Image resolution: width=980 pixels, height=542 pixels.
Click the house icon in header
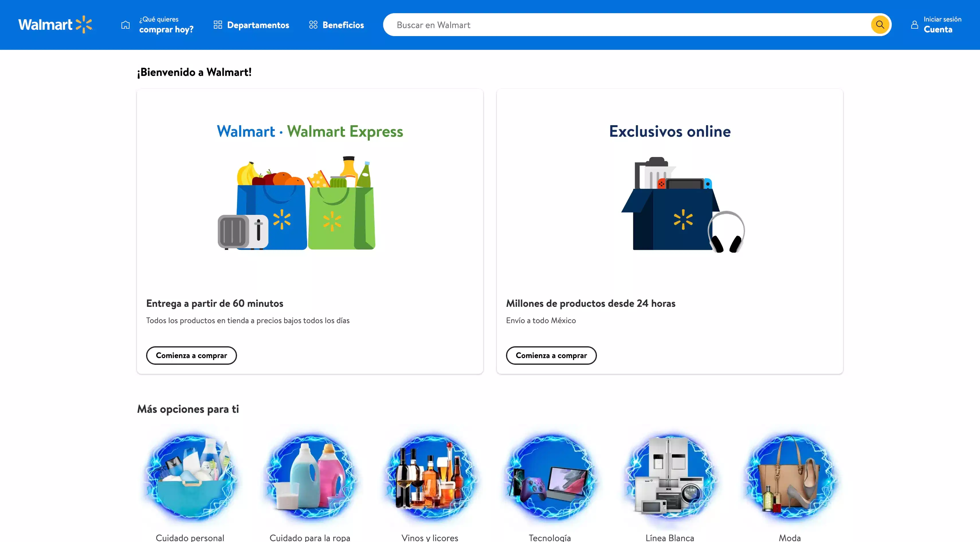tap(126, 25)
